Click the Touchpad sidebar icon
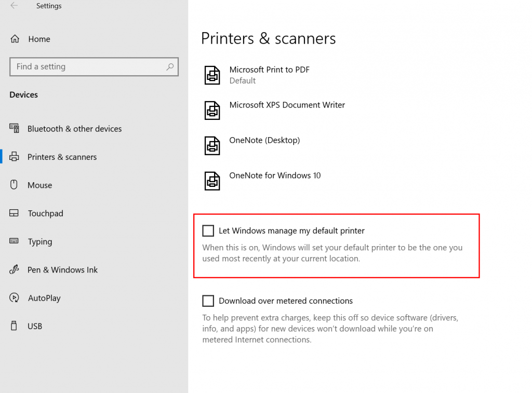This screenshot has height=393, width=532. pyautogui.click(x=14, y=213)
